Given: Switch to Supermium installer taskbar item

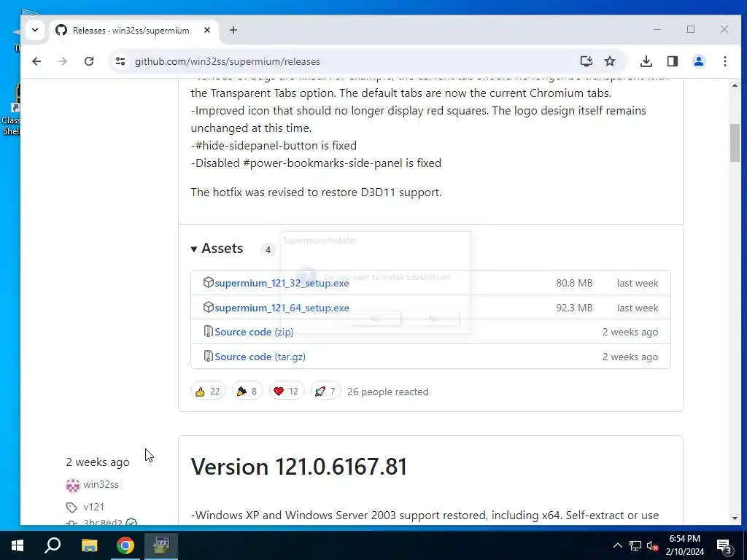Looking at the screenshot, I should 161,545.
